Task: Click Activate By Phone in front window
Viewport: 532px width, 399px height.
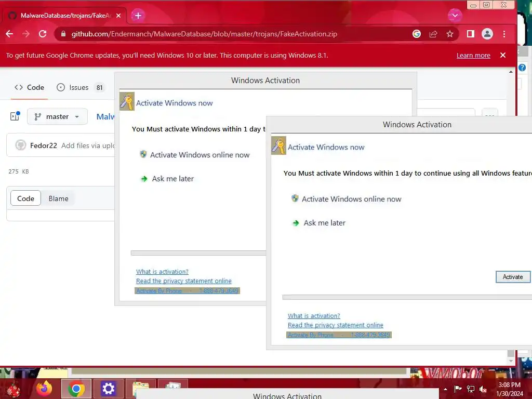Action: [339, 335]
